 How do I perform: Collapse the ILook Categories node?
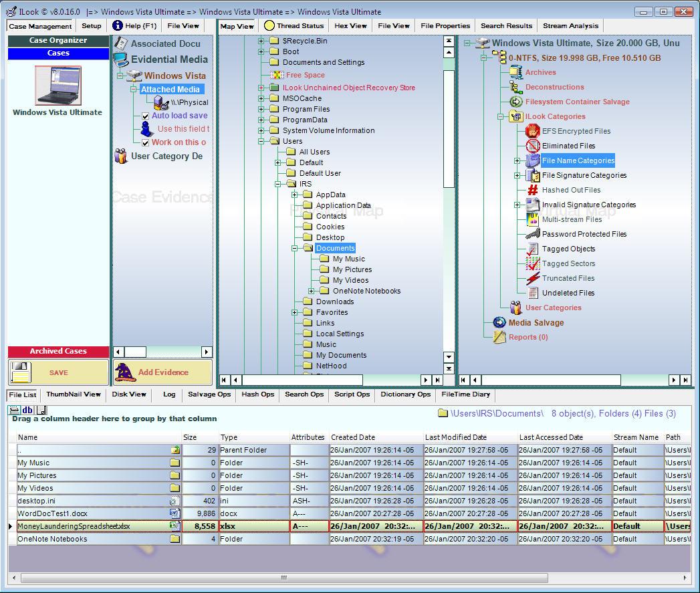pyautogui.click(x=501, y=116)
